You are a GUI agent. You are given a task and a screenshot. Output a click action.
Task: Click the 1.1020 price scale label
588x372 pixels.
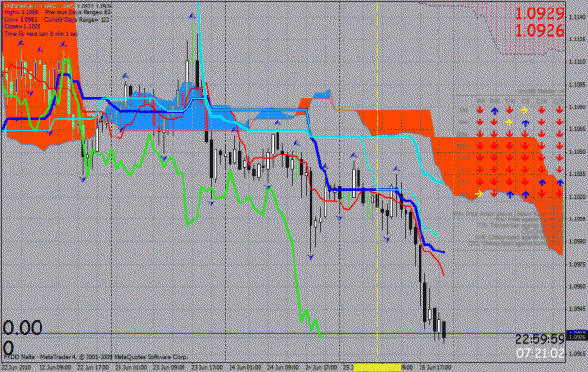point(578,197)
